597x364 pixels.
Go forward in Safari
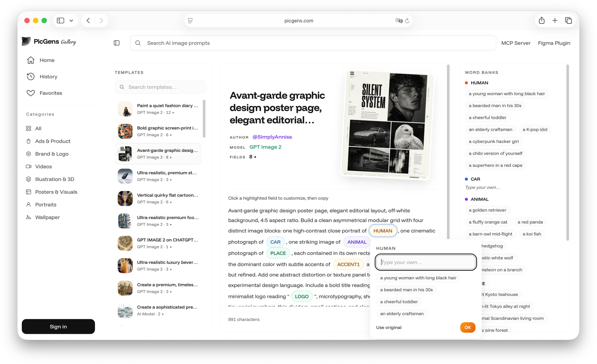101,21
